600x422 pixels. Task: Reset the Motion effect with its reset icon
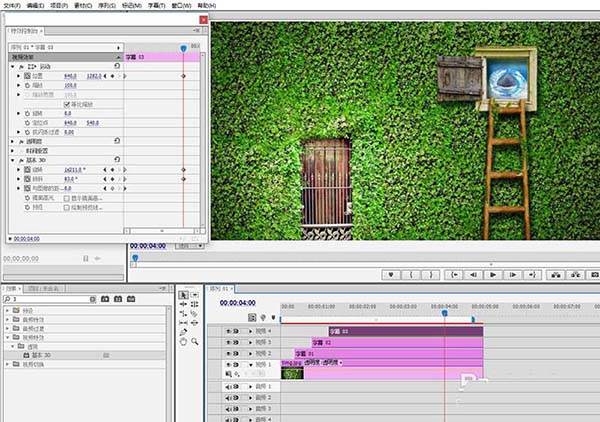pos(117,66)
